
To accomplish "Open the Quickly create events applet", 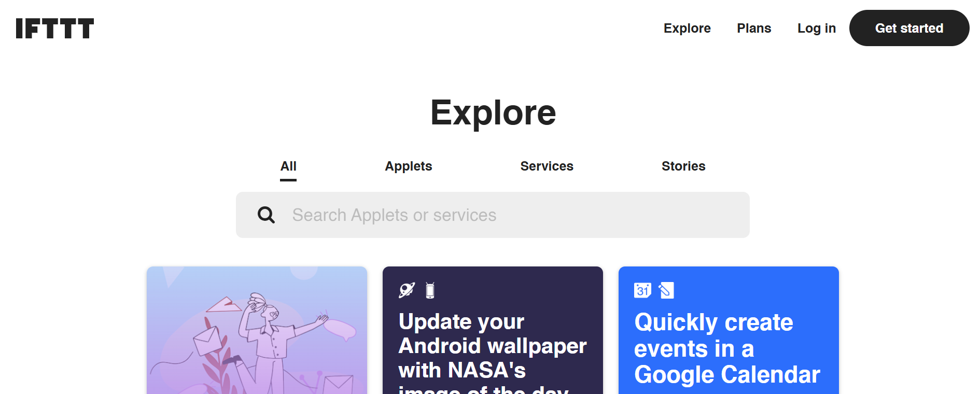I will click(x=727, y=348).
